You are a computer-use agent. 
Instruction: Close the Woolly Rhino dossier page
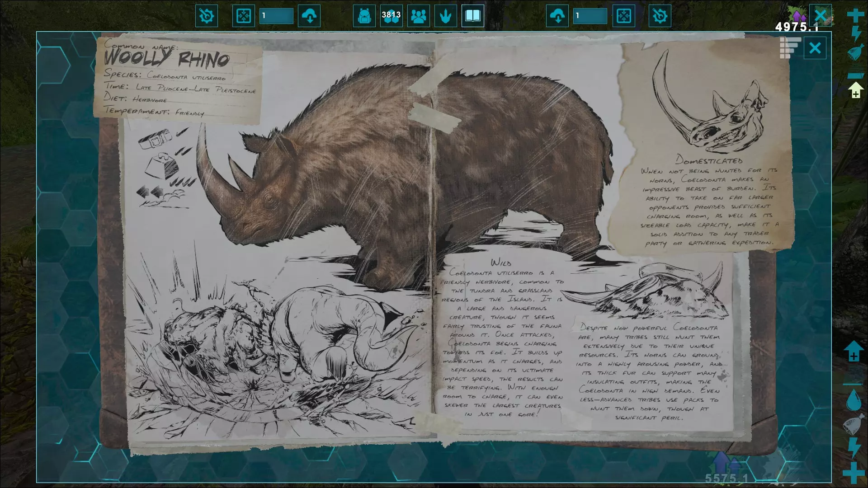[815, 48]
